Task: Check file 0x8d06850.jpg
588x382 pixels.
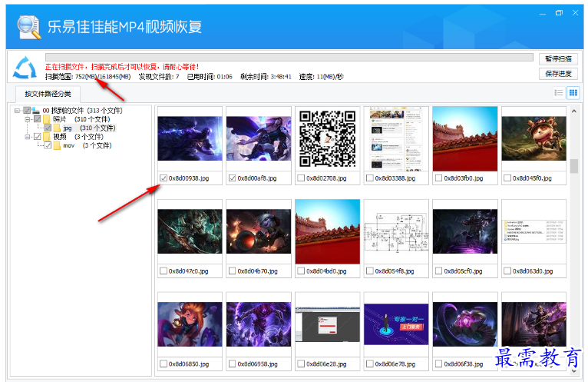Action: (164, 364)
